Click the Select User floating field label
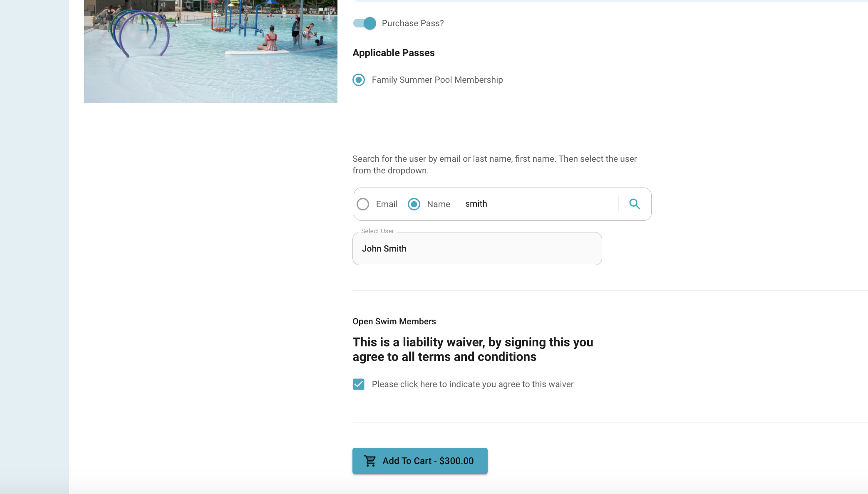The height and width of the screenshot is (494, 868). 377,231
